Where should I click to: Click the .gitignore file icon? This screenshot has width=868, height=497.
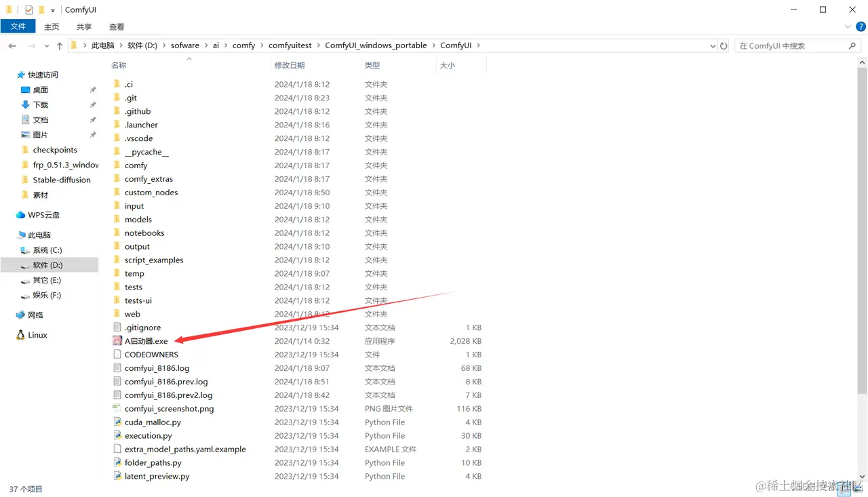click(x=117, y=327)
